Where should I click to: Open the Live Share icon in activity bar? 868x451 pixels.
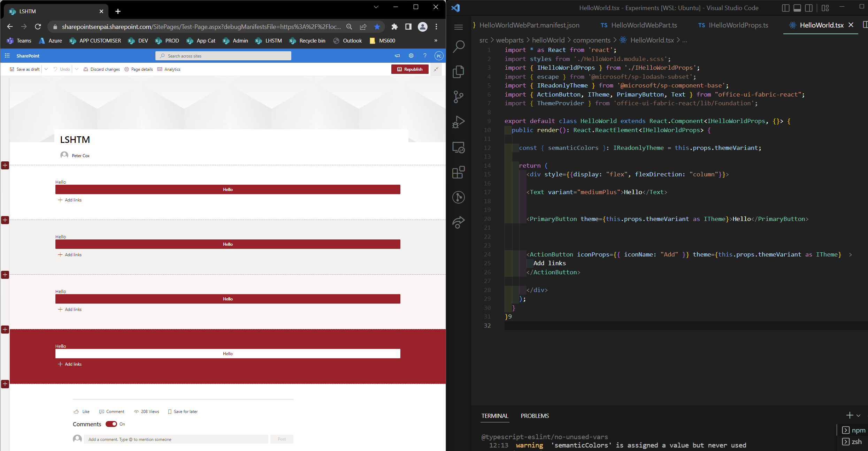pyautogui.click(x=459, y=222)
